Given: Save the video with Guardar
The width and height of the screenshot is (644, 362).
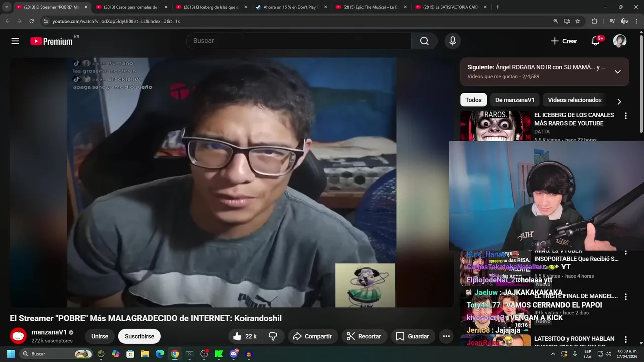Looking at the screenshot, I should (x=413, y=336).
